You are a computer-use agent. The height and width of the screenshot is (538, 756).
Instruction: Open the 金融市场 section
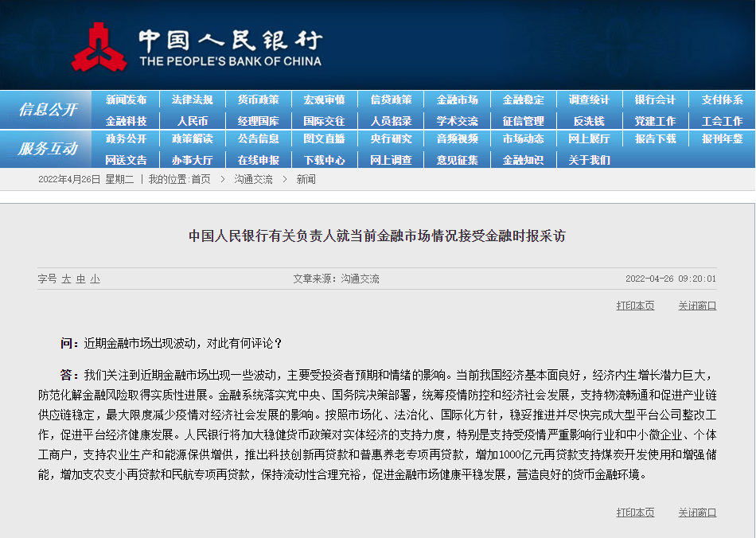(457, 99)
